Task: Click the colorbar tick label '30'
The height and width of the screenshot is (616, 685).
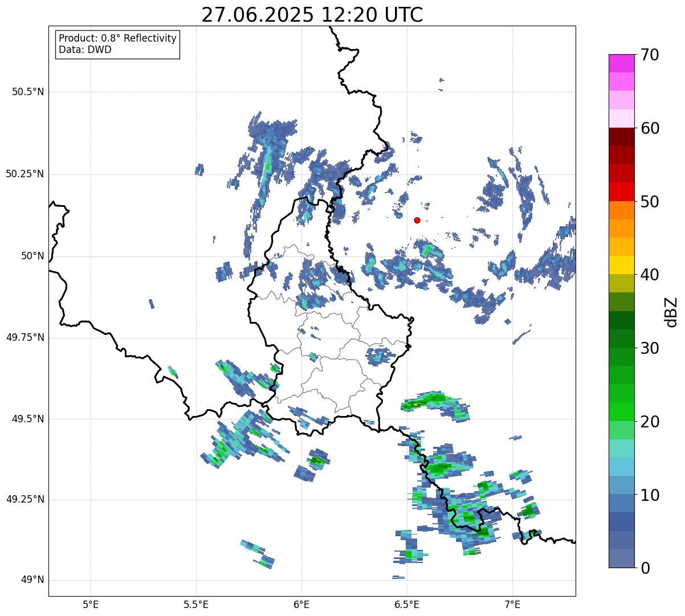Action: coord(650,348)
